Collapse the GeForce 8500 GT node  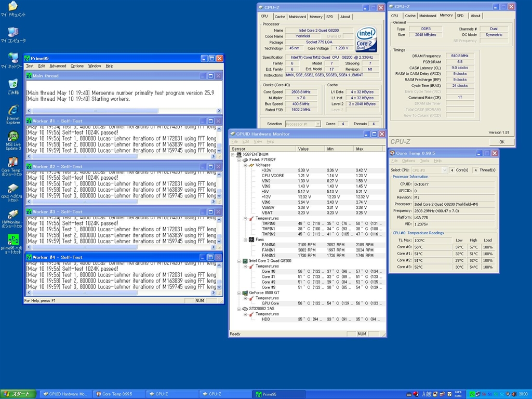tap(239, 293)
